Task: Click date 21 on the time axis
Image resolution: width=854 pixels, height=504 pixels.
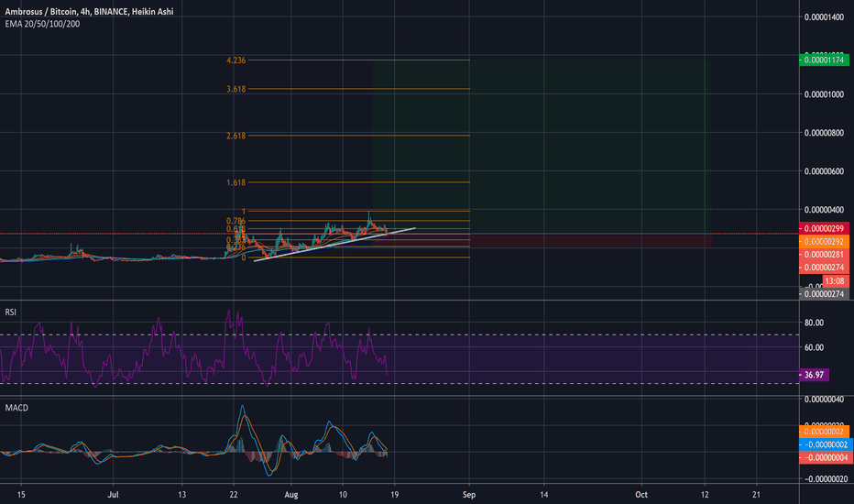Action: pyautogui.click(x=757, y=495)
